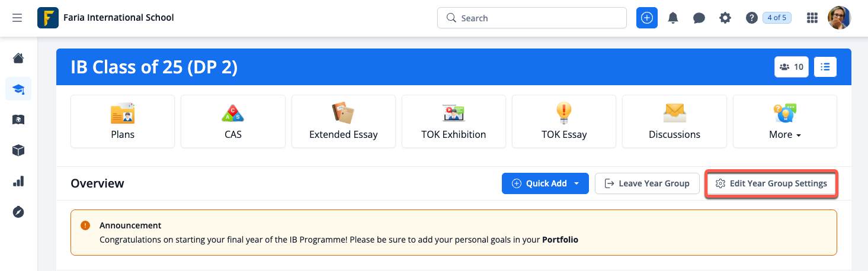This screenshot has width=868, height=271.
Task: Expand the More dropdown menu
Action: [x=784, y=121]
